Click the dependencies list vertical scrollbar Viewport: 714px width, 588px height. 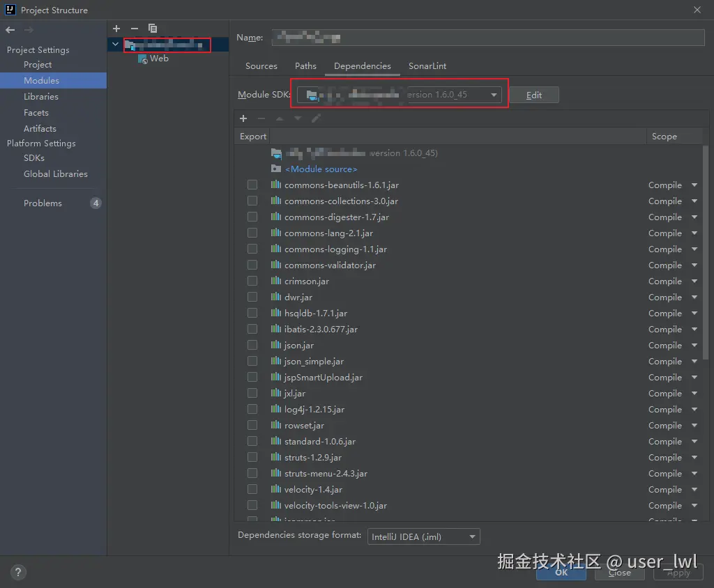click(706, 253)
